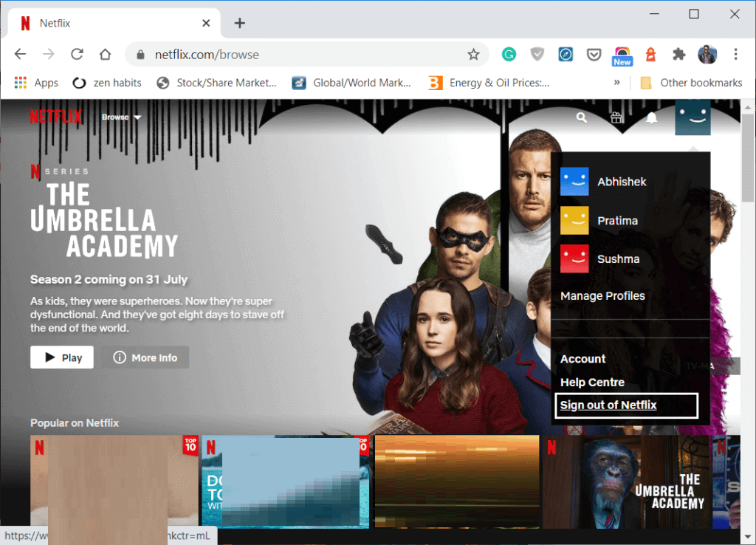
Task: Click the teal profile avatar in the header
Action: coord(693,117)
